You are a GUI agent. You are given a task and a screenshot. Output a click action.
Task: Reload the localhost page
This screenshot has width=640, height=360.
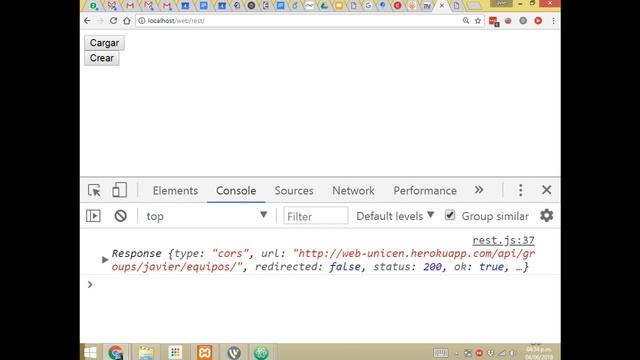113,20
